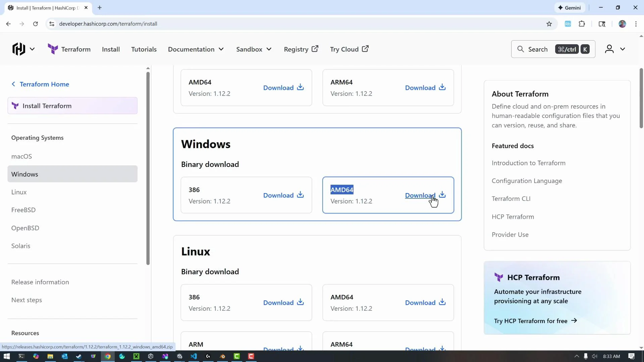This screenshot has height=362, width=644.
Task: Open Outlook from the taskbar
Action: point(64,356)
